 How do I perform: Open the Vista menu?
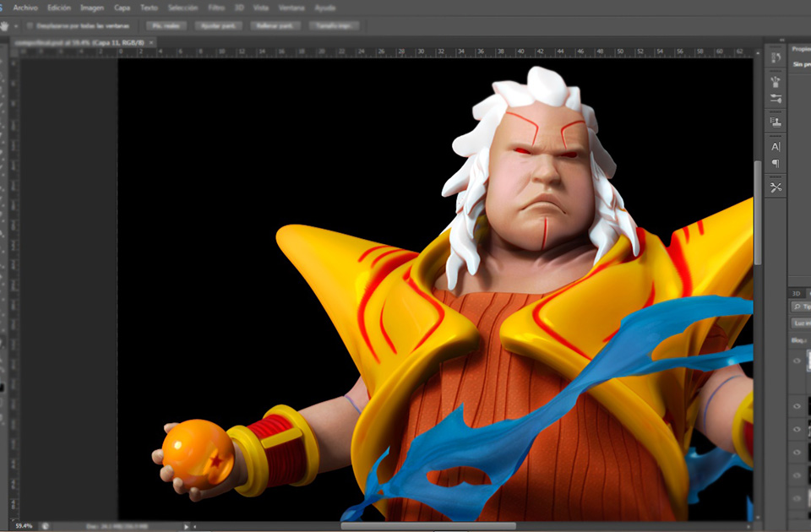pyautogui.click(x=261, y=8)
